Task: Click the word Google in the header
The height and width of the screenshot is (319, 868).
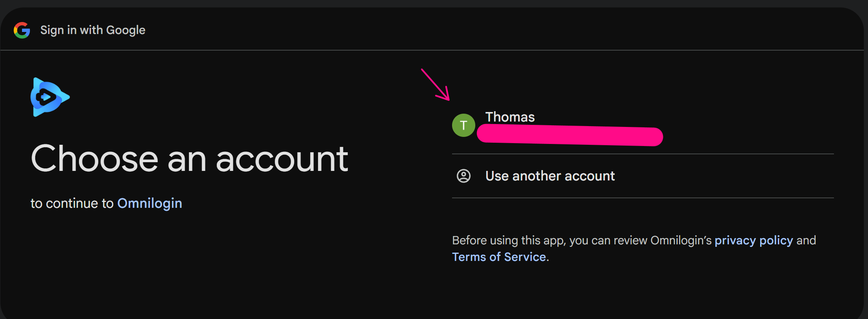Action: [125, 30]
